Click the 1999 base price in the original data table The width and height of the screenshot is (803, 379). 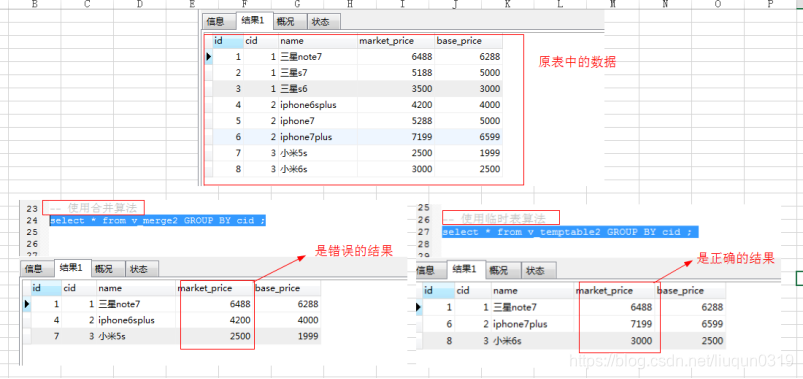[469, 153]
